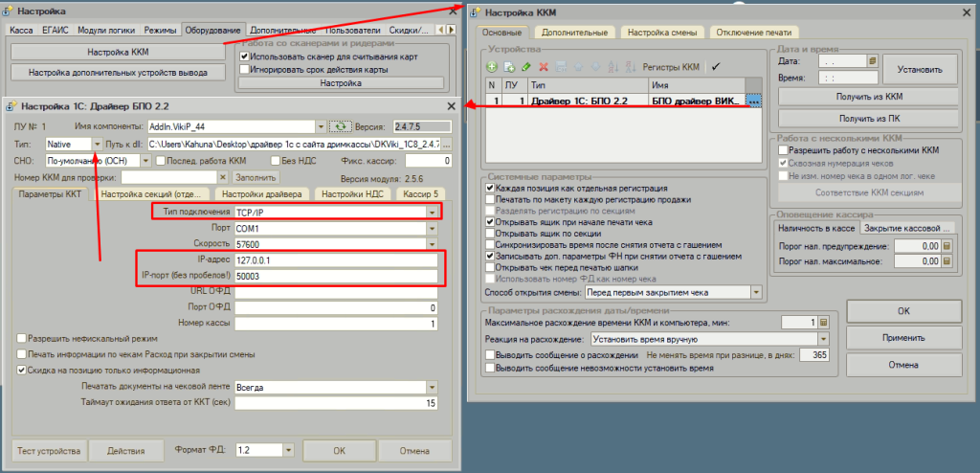The image size is (980, 473).
Task: Move device up arrow icon
Action: point(578,66)
